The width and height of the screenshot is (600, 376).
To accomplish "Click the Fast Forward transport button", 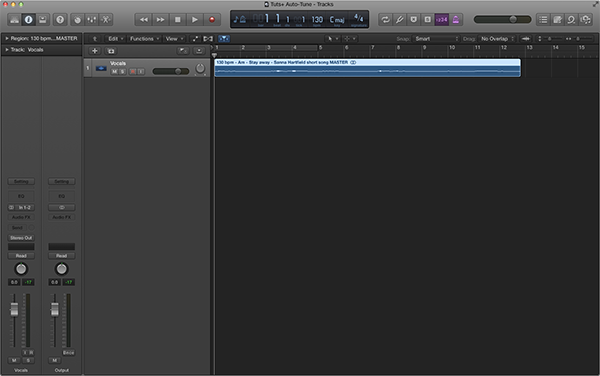I will click(160, 20).
